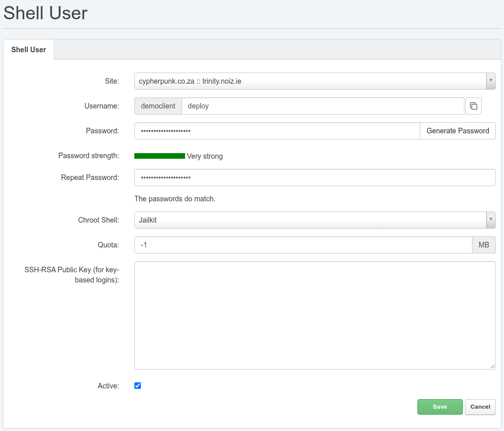Click into the Repeat Password field
This screenshot has height=431, width=504.
point(315,177)
